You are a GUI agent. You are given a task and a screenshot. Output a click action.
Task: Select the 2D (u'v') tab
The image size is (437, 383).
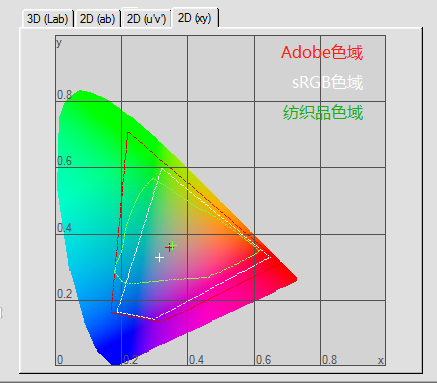coord(146,19)
